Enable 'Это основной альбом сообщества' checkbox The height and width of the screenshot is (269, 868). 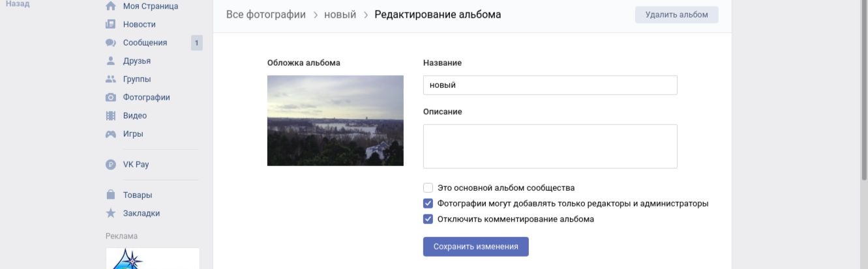(x=428, y=188)
